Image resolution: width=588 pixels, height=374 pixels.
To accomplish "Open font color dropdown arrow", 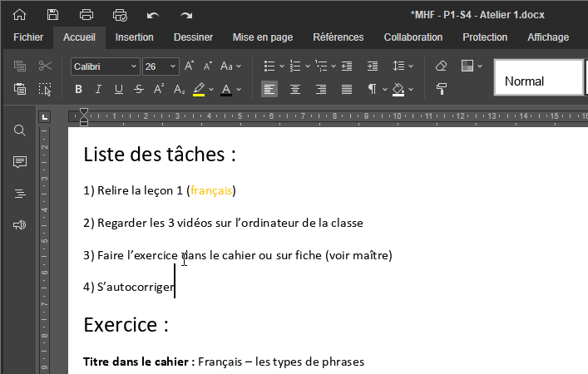I will [x=239, y=89].
